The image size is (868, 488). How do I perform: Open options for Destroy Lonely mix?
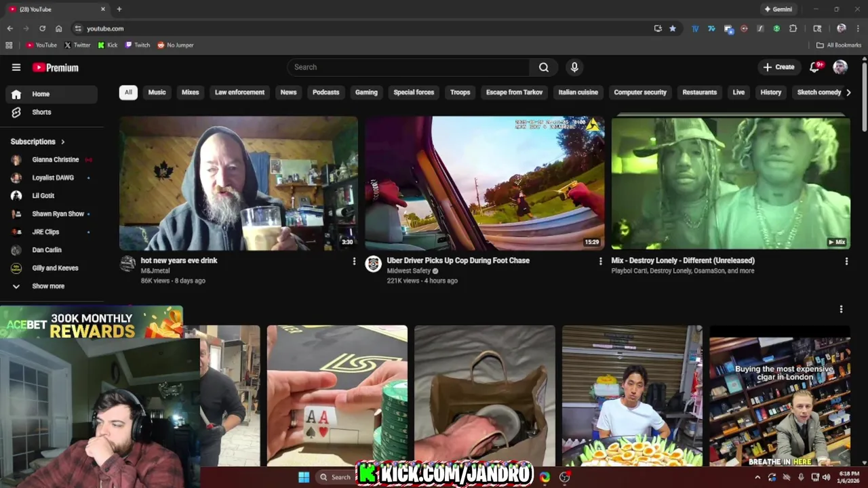(x=846, y=261)
